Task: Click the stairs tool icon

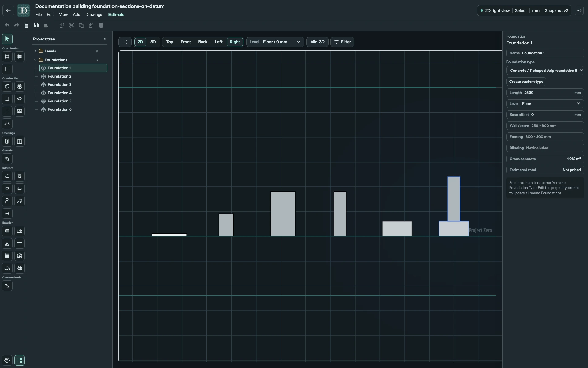Action: click(7, 111)
